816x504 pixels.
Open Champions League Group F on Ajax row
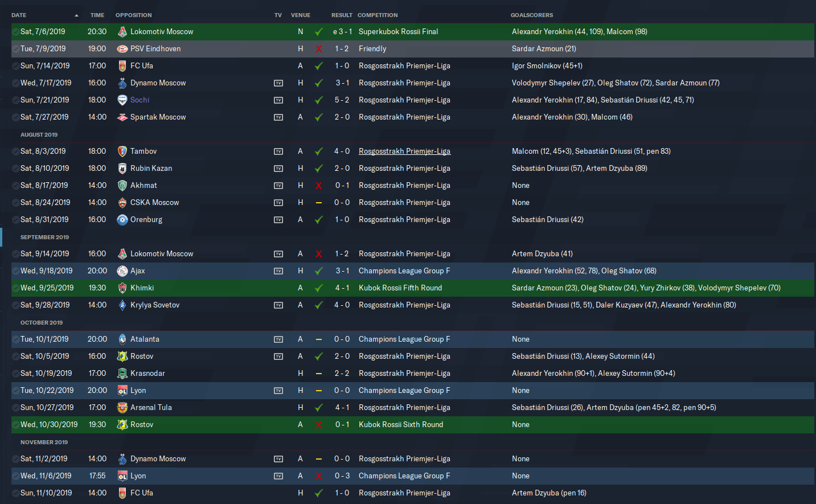coord(404,271)
